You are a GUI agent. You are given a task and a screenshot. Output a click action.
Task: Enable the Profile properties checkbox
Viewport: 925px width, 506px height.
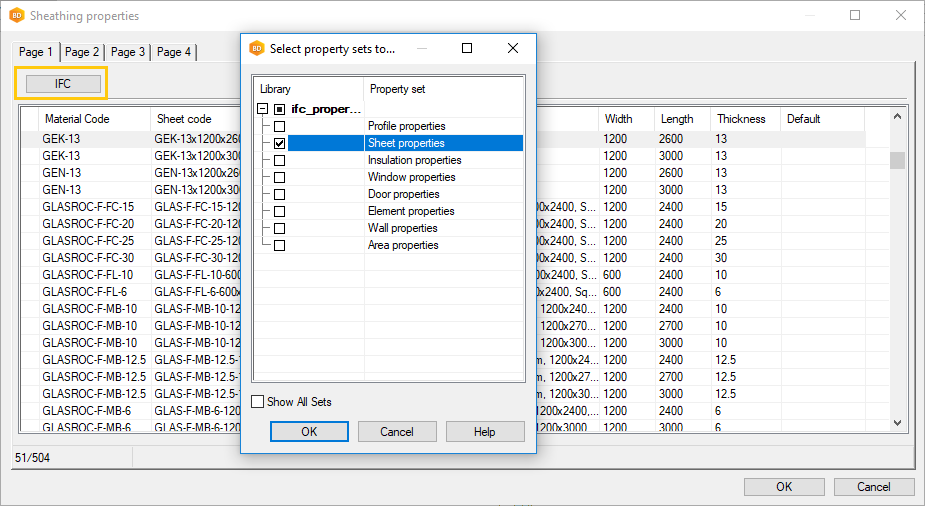click(x=279, y=127)
